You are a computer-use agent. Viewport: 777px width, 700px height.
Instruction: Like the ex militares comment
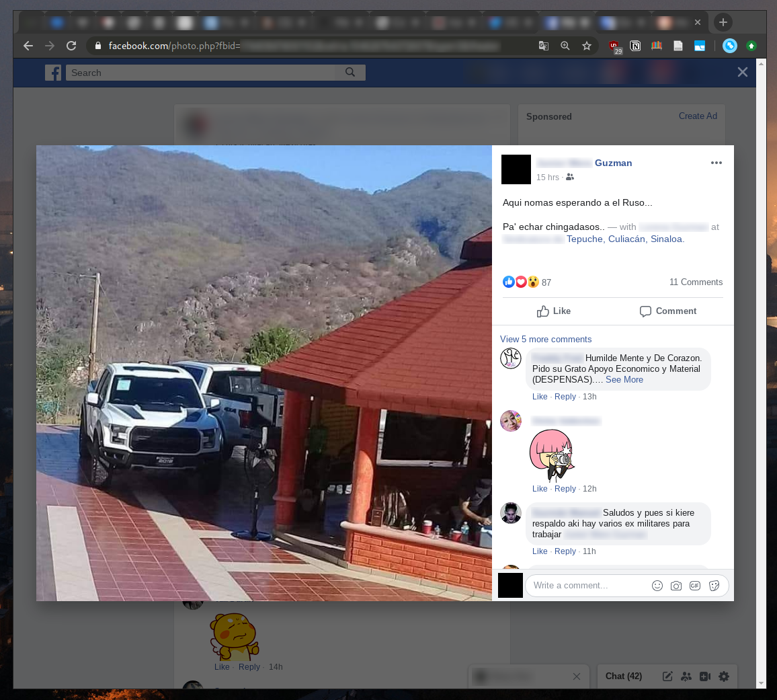coord(540,551)
